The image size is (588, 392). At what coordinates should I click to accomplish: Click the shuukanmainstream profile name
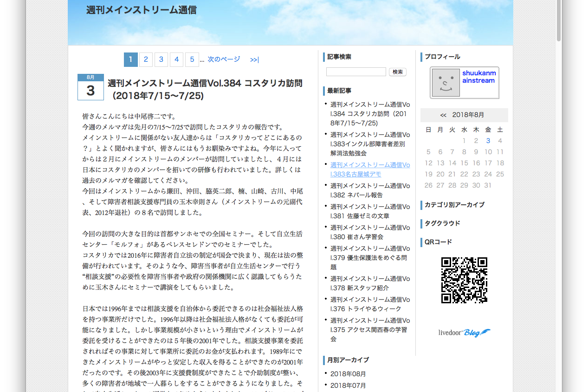pyautogui.click(x=479, y=77)
